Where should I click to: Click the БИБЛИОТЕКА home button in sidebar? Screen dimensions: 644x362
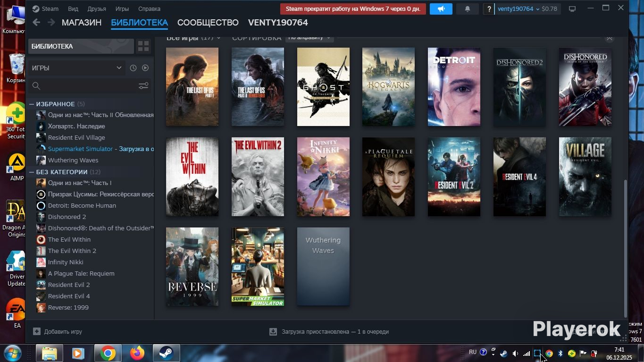coord(81,46)
